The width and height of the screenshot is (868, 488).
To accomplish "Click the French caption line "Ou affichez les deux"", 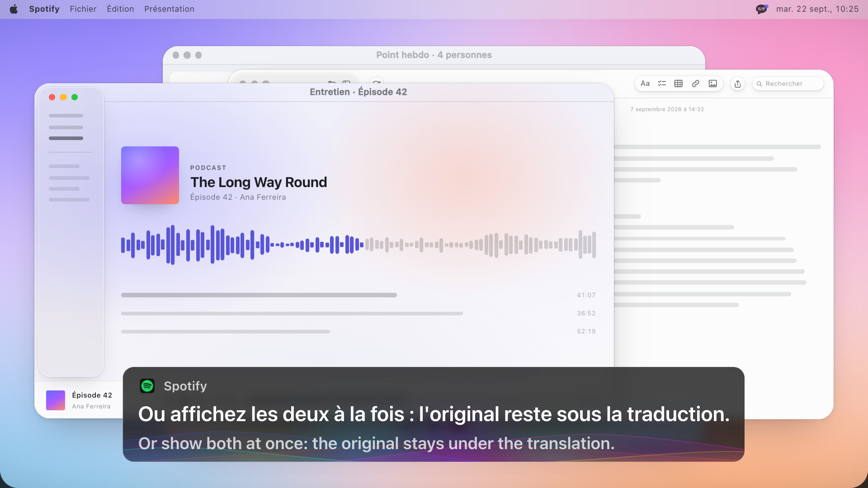I will 434,414.
